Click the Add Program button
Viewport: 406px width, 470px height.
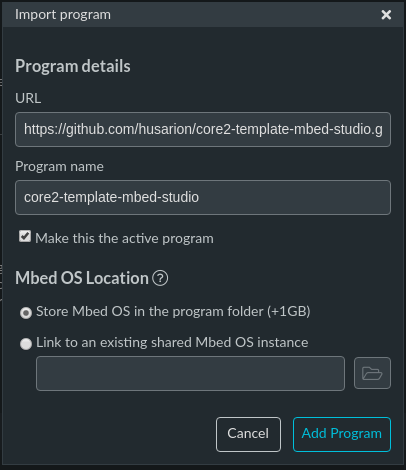(x=342, y=434)
